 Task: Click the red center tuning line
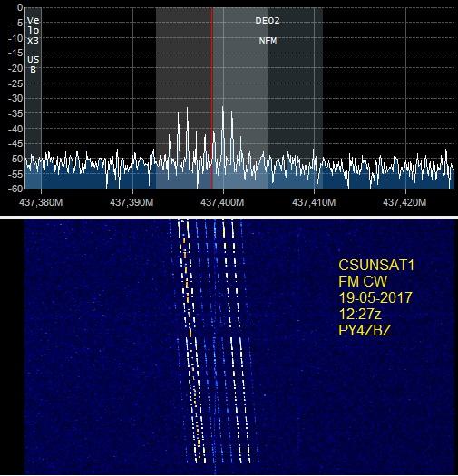(x=212, y=98)
